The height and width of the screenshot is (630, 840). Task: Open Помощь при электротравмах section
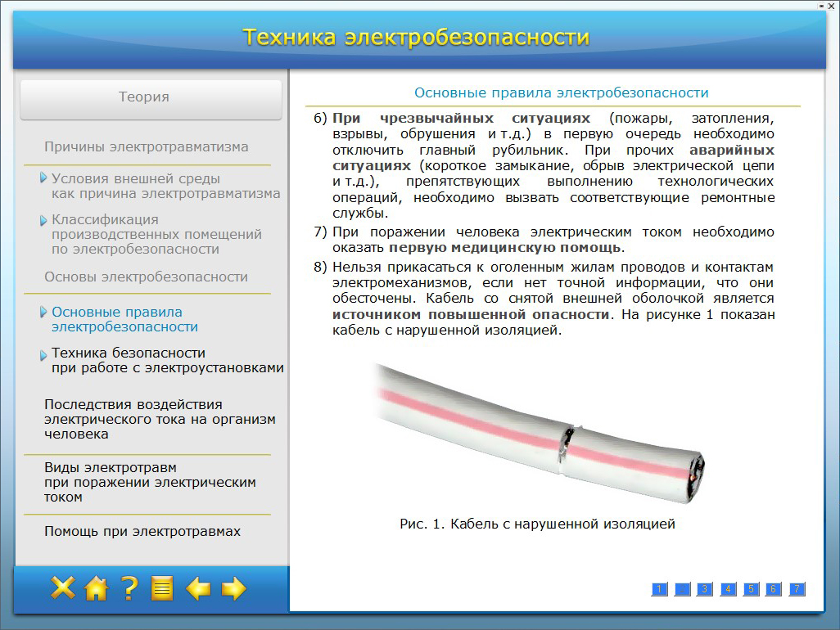coord(142,531)
